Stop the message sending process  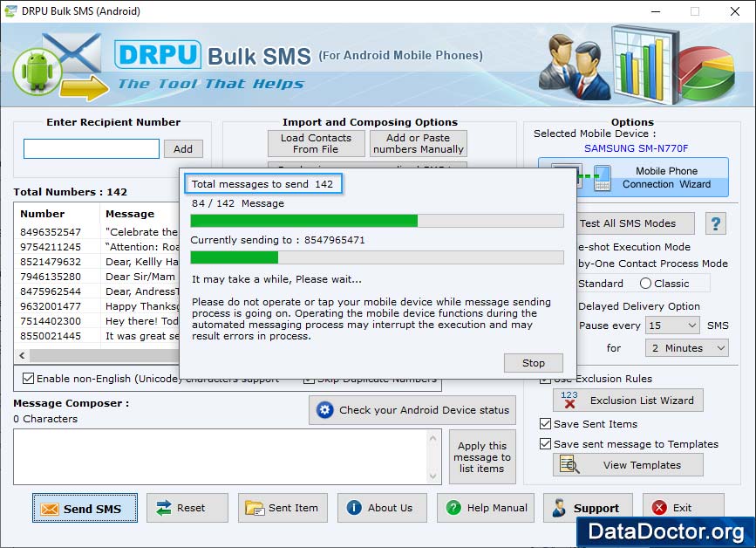coord(534,363)
